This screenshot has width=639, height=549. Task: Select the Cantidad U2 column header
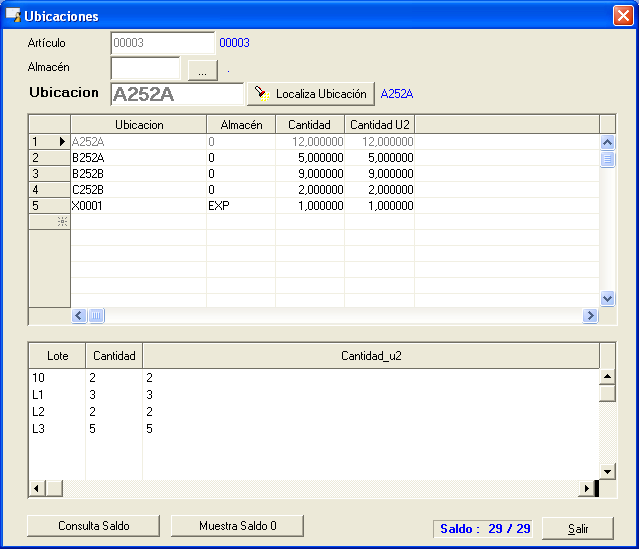click(380, 125)
